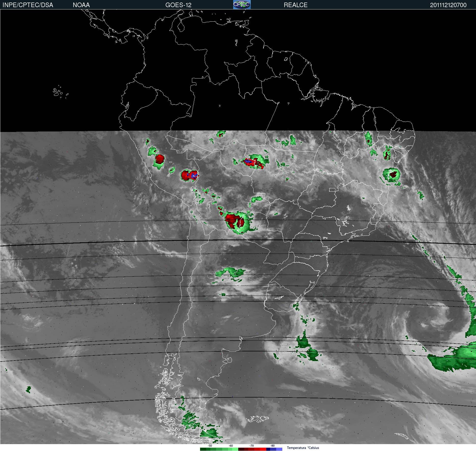Click the dark green legend color segment

[203, 449]
